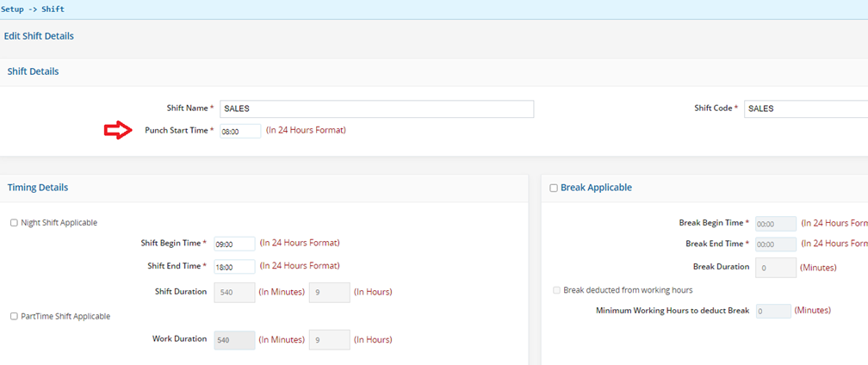The height and width of the screenshot is (365, 868).
Task: Click the Shift Name input field
Action: (x=376, y=109)
